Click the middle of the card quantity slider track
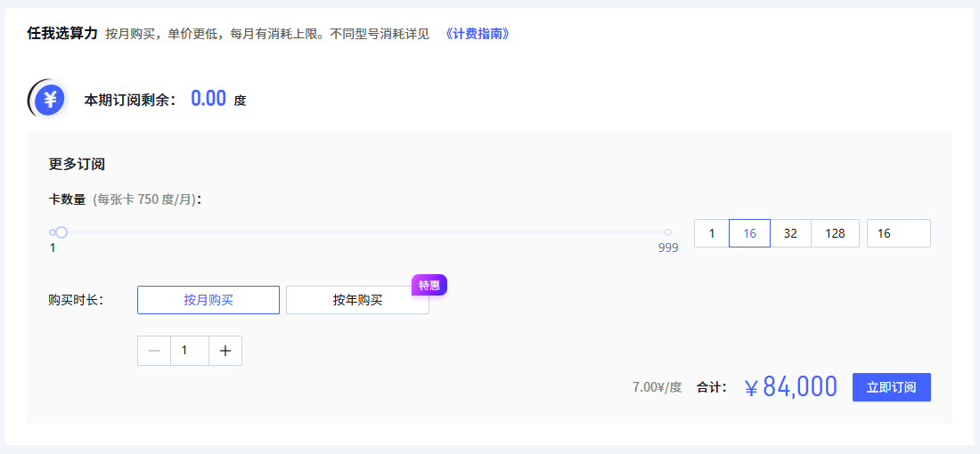 (361, 232)
